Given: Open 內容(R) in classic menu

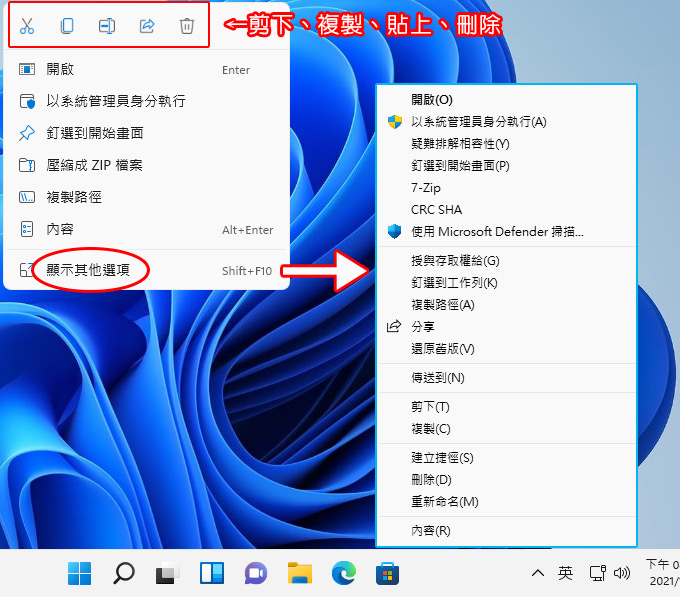Looking at the screenshot, I should point(507,531).
